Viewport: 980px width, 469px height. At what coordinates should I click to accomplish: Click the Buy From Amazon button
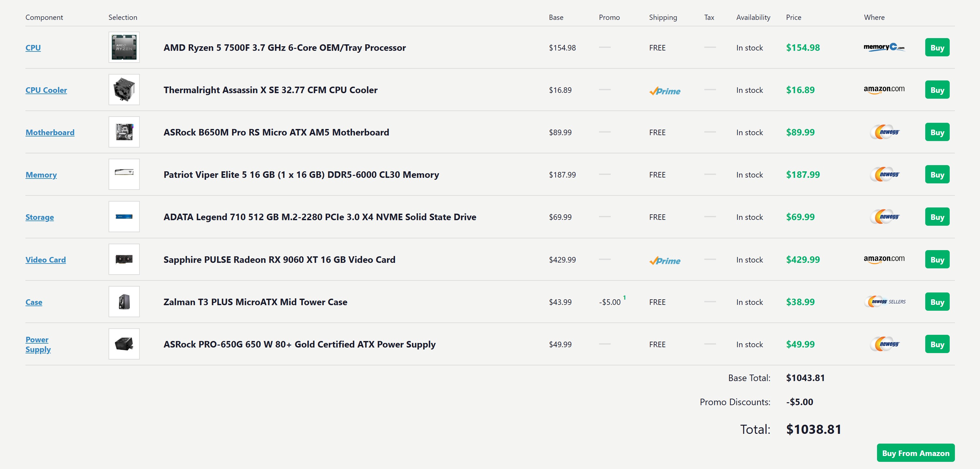click(x=916, y=453)
